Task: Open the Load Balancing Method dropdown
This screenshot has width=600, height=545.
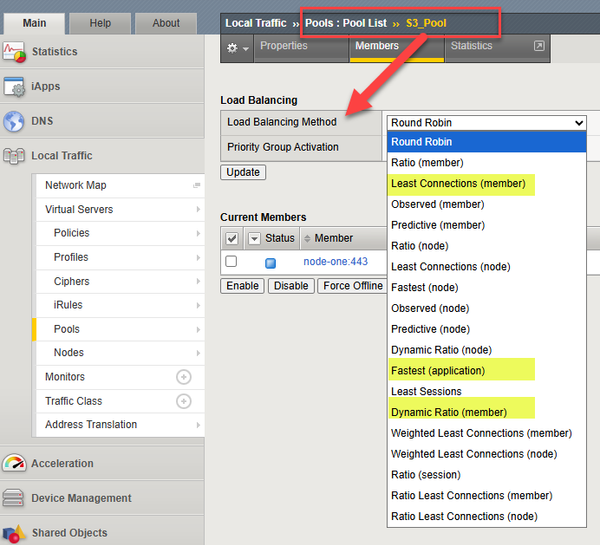Action: click(486, 123)
